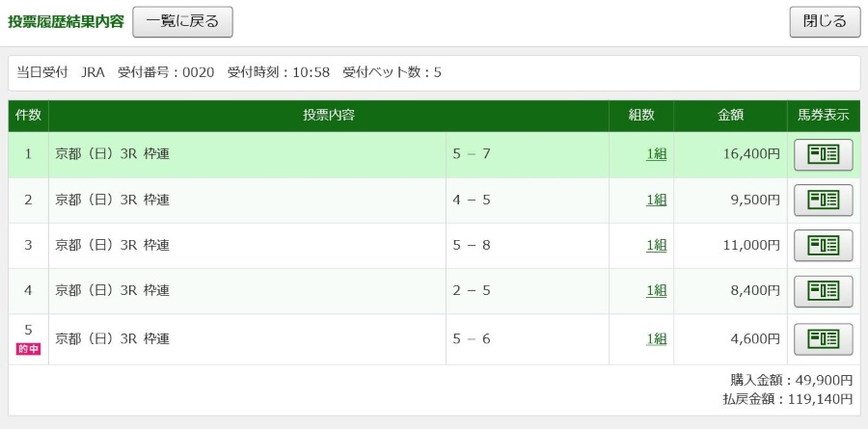Image resolution: width=868 pixels, height=429 pixels.
Task: Show betting ticket for 5-8 bet
Action: pos(824,245)
